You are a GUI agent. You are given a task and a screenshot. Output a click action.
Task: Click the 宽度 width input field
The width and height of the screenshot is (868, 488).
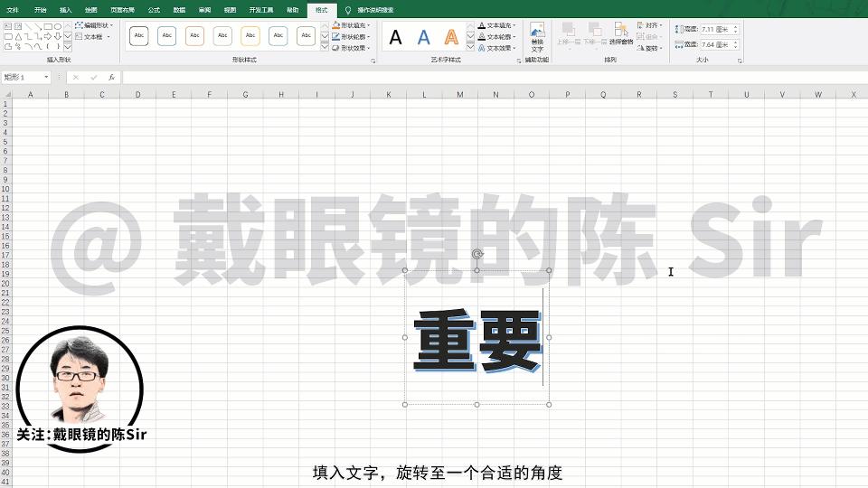pyautogui.click(x=716, y=44)
